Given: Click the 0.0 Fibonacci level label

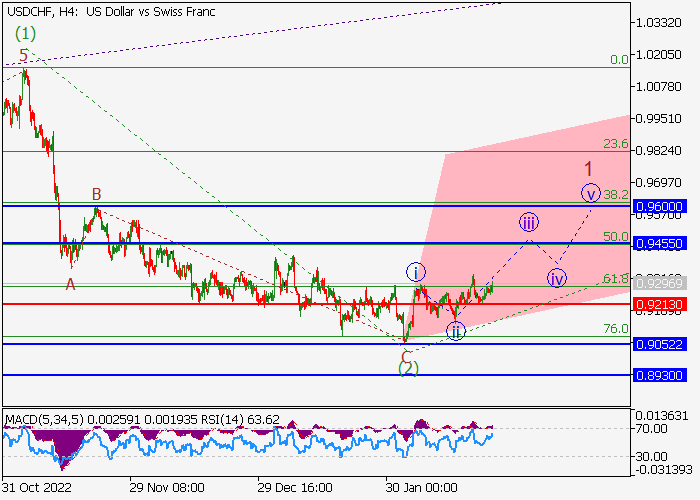Looking at the screenshot, I should [x=619, y=59].
